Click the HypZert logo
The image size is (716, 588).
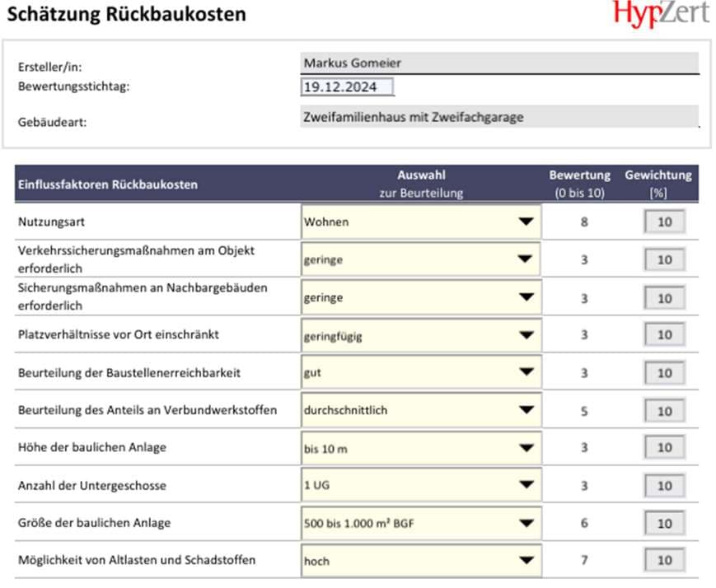point(661,15)
